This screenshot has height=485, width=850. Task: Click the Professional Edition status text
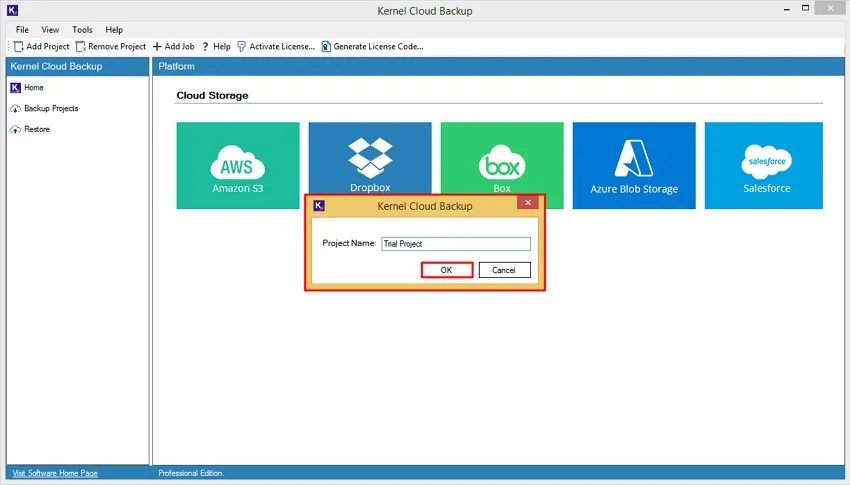191,473
